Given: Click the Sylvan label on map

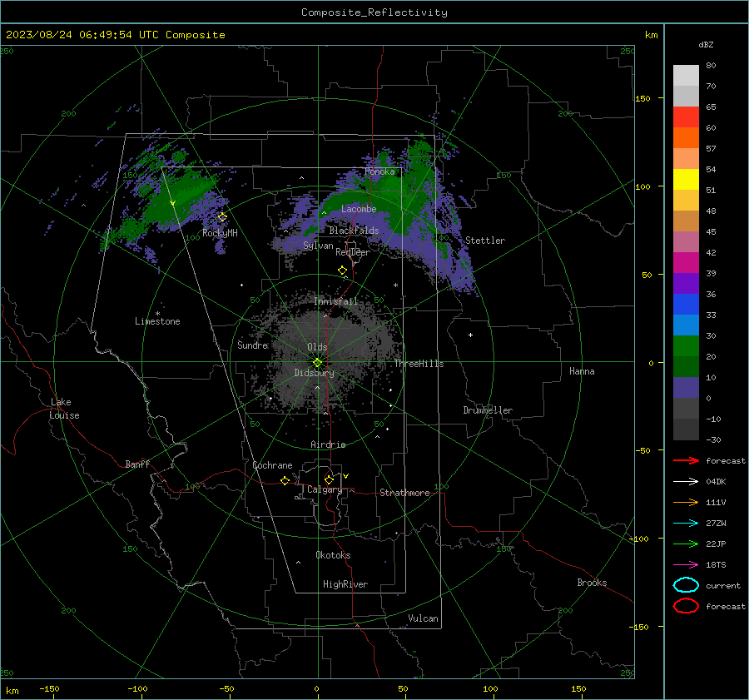Looking at the screenshot, I should 318,246.
